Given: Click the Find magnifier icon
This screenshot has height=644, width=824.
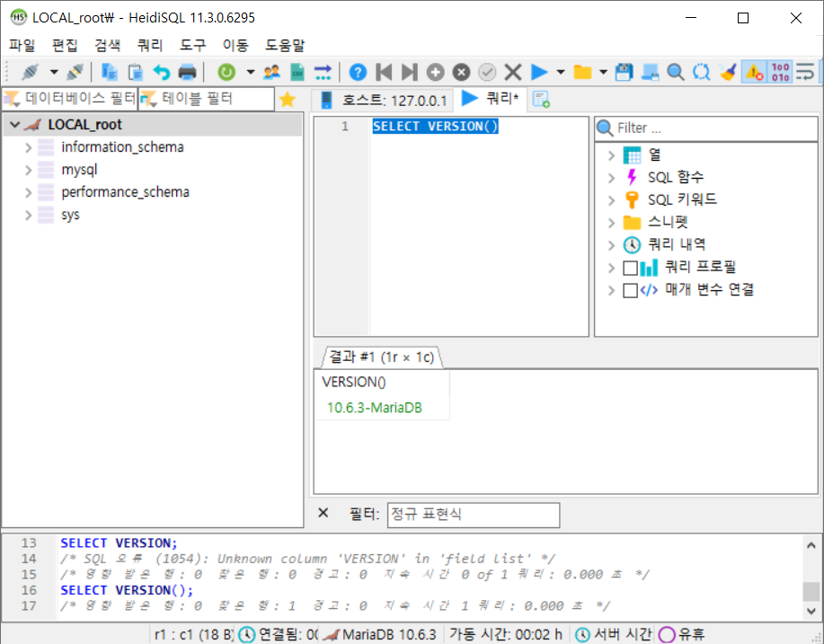Looking at the screenshot, I should pos(675,72).
